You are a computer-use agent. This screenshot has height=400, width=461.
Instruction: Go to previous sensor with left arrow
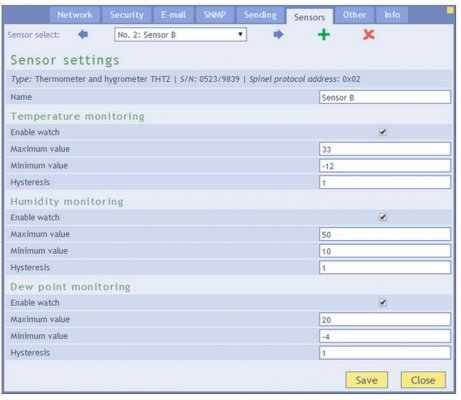pyautogui.click(x=83, y=34)
